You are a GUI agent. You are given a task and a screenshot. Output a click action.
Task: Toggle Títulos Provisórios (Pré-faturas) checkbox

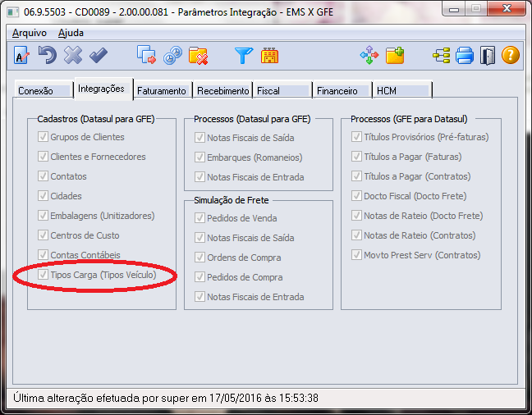356,137
